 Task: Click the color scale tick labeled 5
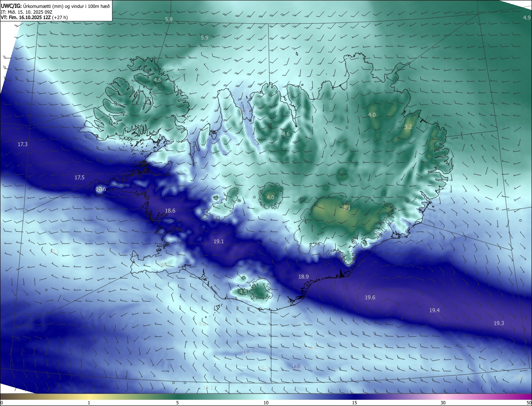[177, 403]
